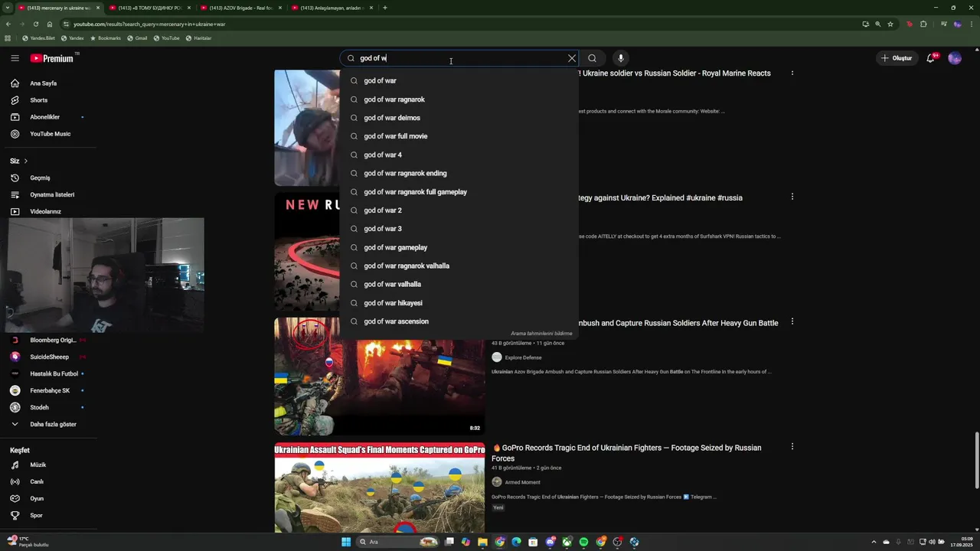Visit Armed Moment channel
The image size is (980, 551).
point(522,482)
